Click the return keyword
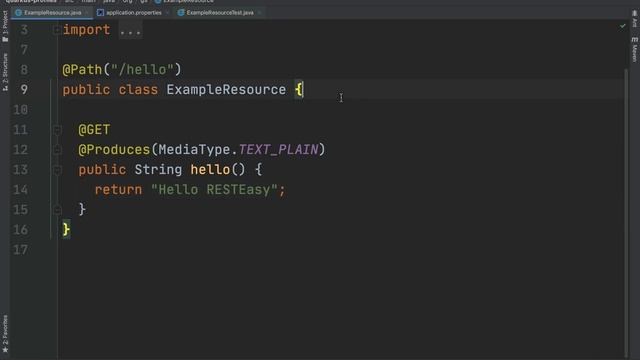This screenshot has height=360, width=640. (118, 189)
